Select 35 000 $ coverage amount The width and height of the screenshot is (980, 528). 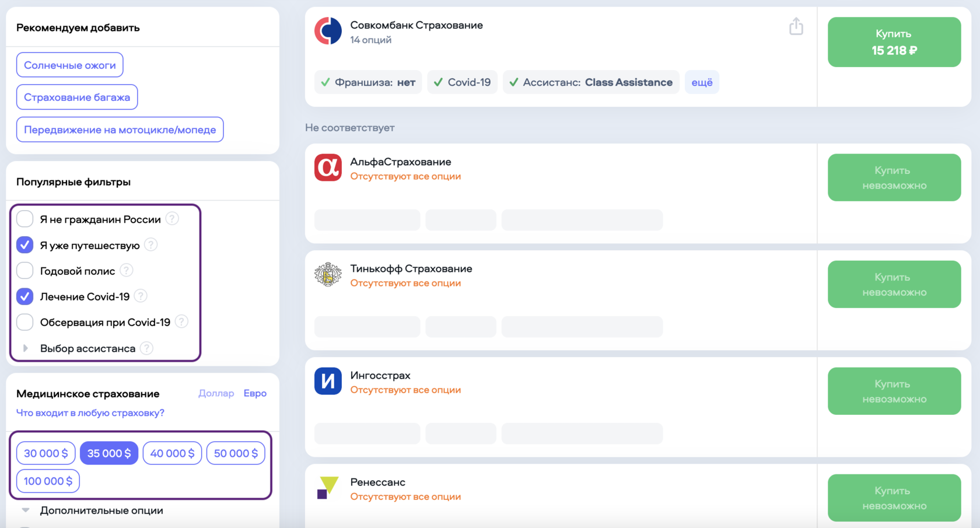tap(109, 453)
